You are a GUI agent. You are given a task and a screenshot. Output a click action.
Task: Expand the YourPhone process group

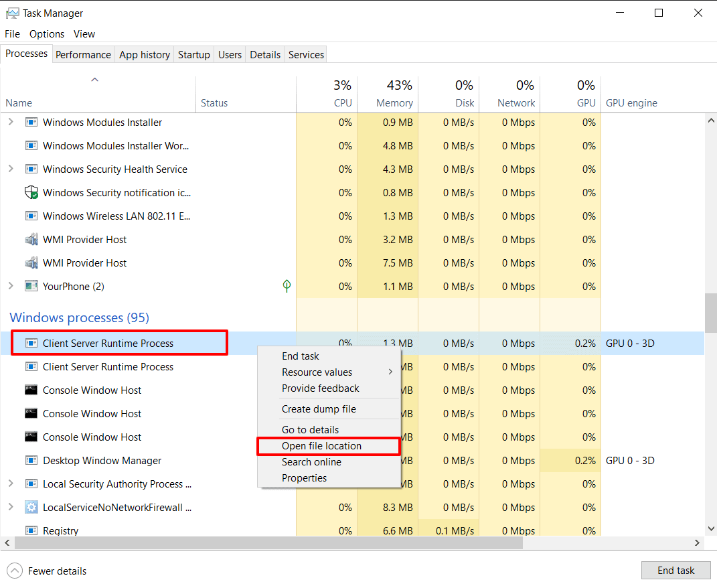(x=9, y=286)
